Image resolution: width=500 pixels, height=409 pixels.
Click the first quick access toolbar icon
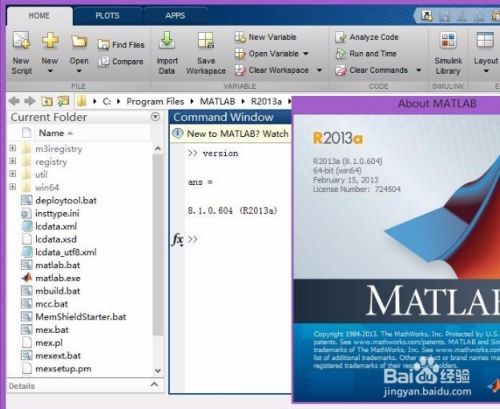(x=426, y=16)
